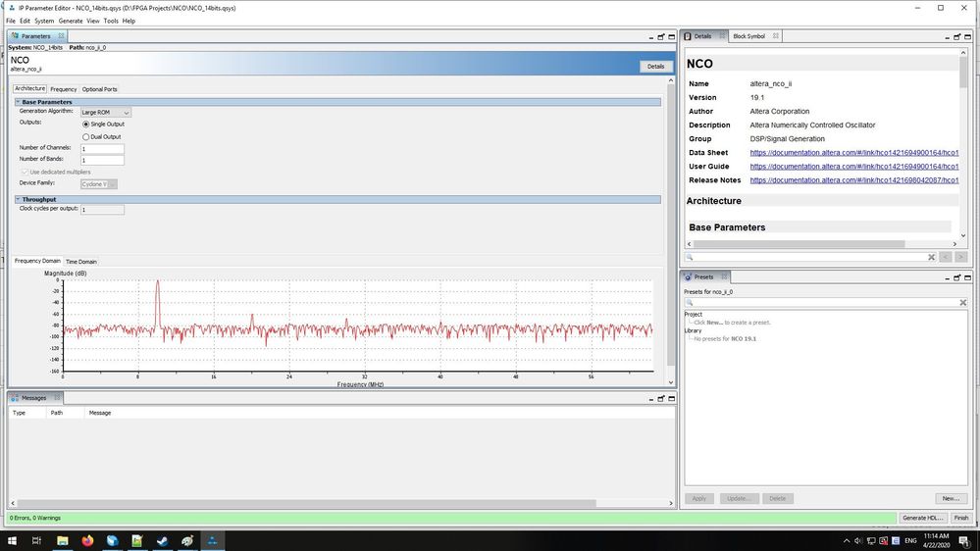Click the Windows Start button
This screenshot has height=551, width=980.
(11, 540)
